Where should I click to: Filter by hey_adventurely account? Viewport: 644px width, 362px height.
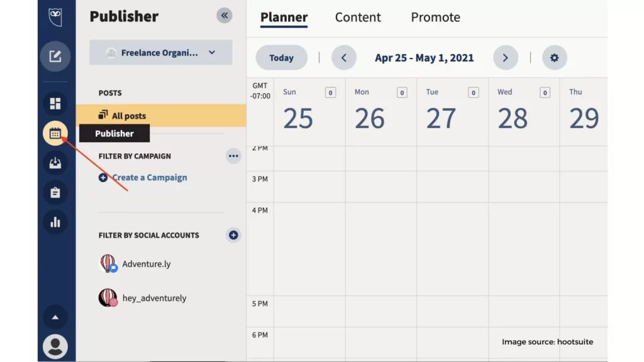(x=154, y=298)
